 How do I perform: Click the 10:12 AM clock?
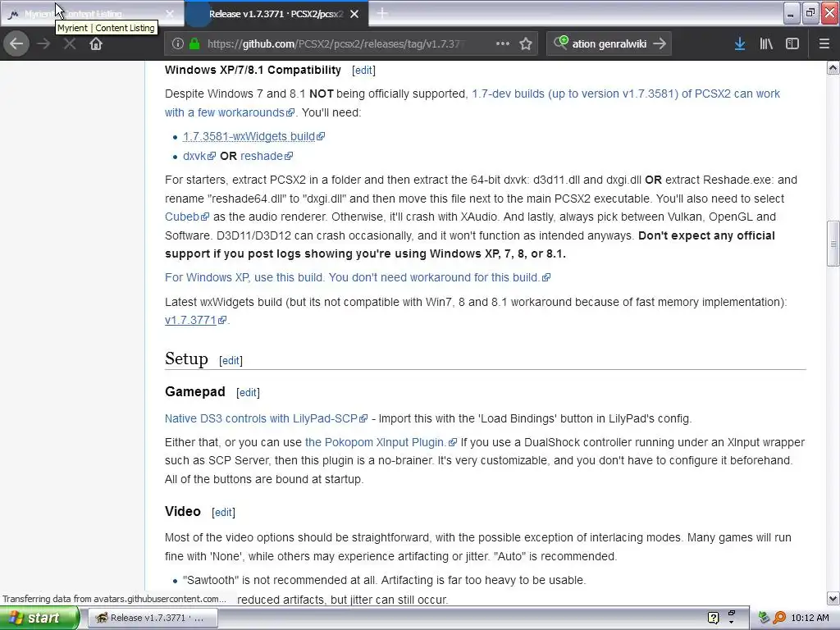point(810,619)
